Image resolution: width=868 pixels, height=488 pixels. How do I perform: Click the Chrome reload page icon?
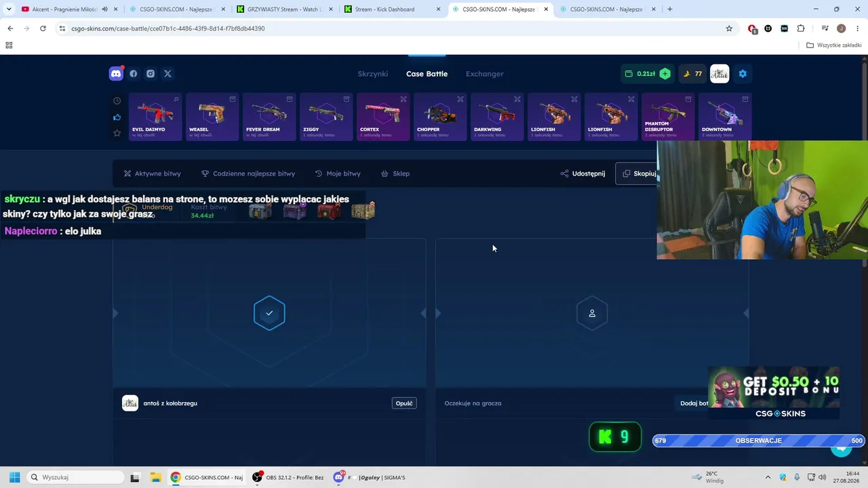[x=43, y=28]
